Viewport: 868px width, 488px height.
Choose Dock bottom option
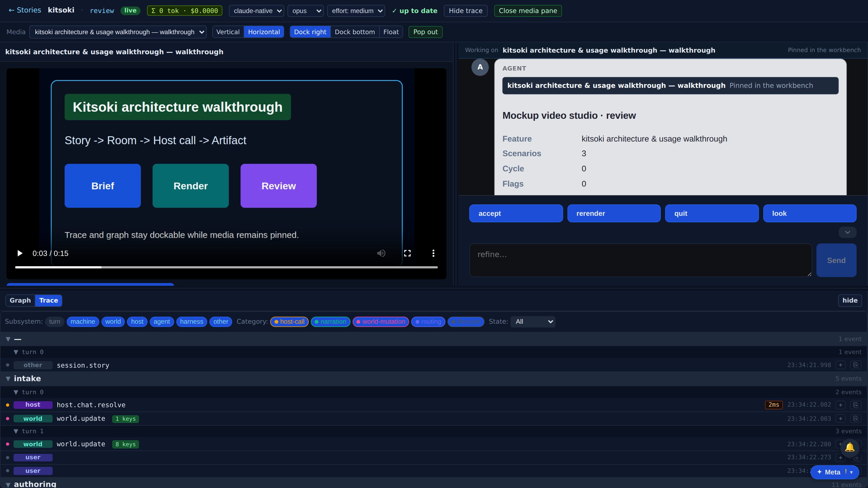coord(355,32)
